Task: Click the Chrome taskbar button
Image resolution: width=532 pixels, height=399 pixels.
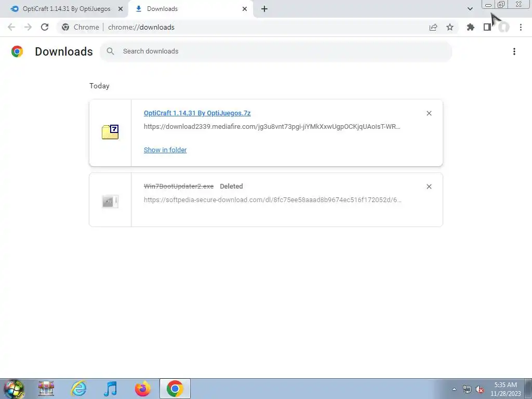Action: point(175,389)
